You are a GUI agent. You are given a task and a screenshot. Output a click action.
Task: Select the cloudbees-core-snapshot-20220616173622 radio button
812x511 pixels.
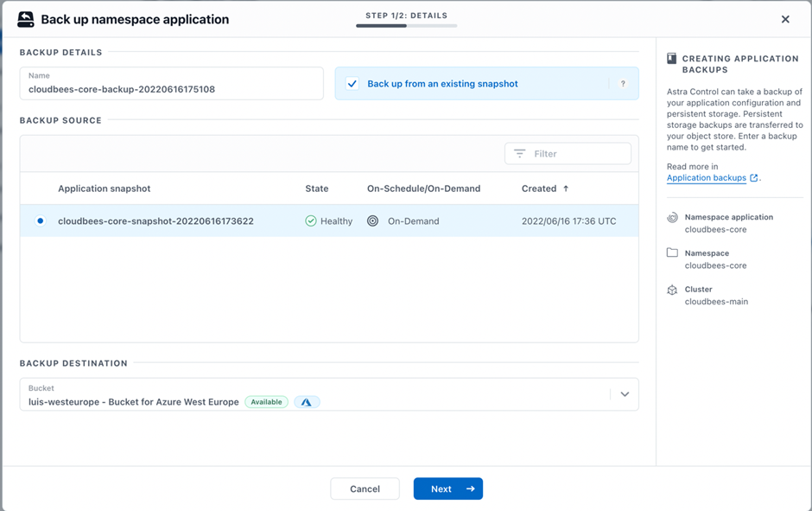pos(41,220)
